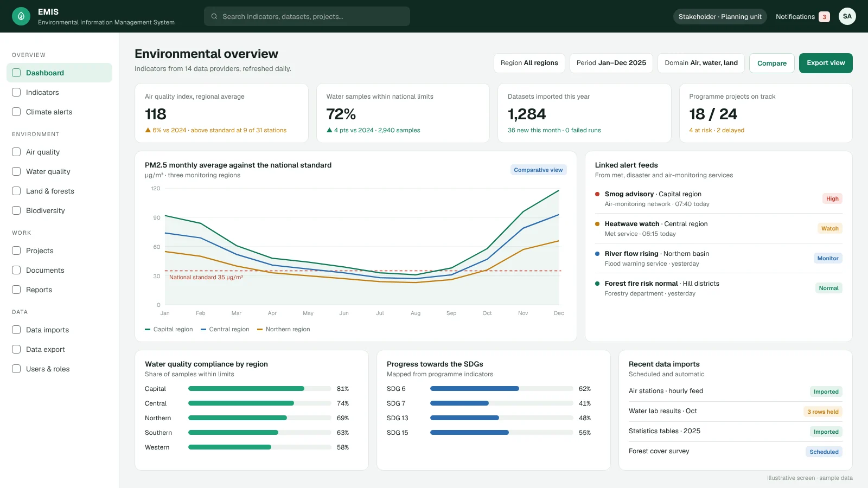This screenshot has width=868, height=488.
Task: Open the Reports menu item
Action: (x=60, y=290)
